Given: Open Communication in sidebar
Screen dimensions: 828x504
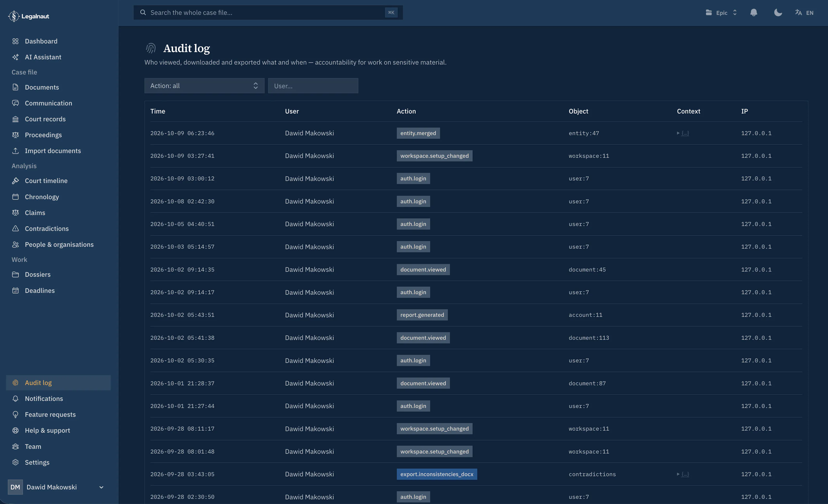Looking at the screenshot, I should [58, 103].
